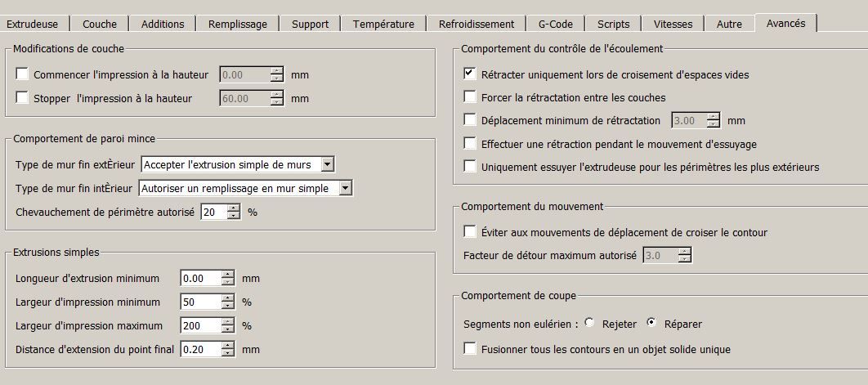Switch to the Extrudeuse tab
The width and height of the screenshot is (868, 385).
(34, 24)
